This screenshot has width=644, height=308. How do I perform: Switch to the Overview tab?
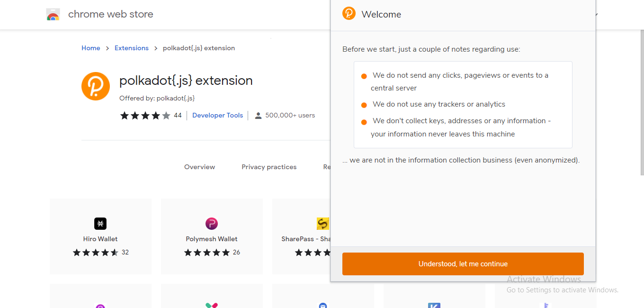(x=199, y=167)
